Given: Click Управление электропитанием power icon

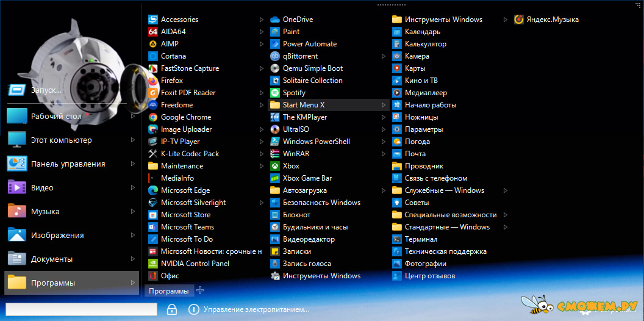Looking at the screenshot, I should click(193, 309).
